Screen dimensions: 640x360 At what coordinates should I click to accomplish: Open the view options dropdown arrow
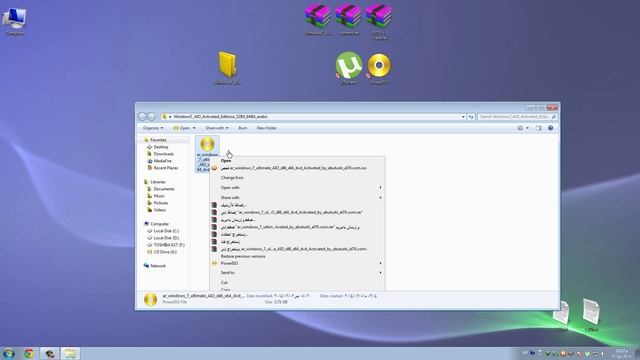tap(527, 128)
